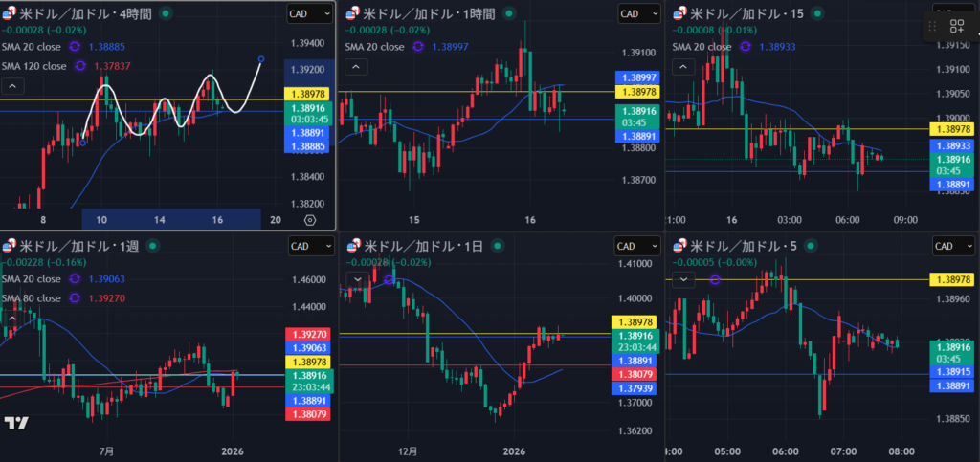The width and height of the screenshot is (980, 462).
Task: Click the drag handle beside layout icon
Action: pos(933,28)
